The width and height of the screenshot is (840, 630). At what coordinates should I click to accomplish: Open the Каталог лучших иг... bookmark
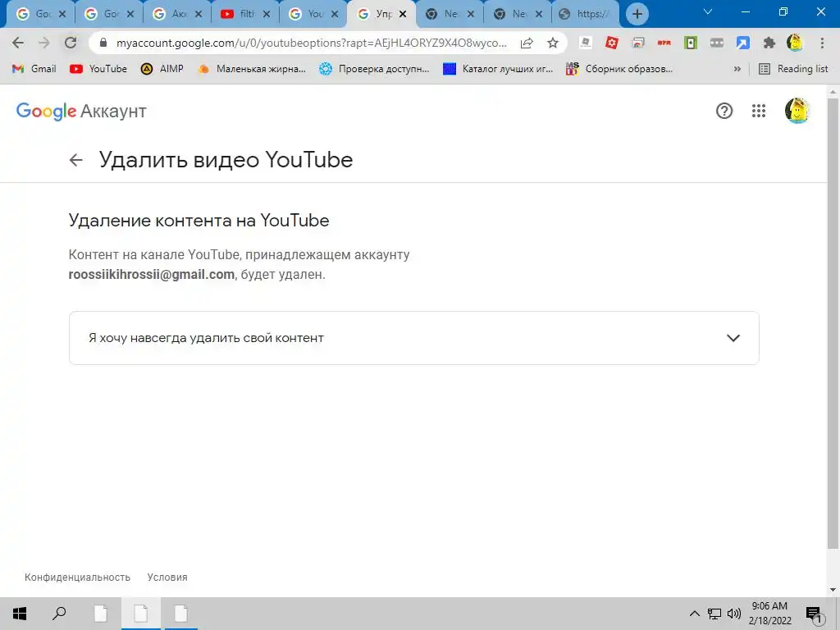point(498,69)
